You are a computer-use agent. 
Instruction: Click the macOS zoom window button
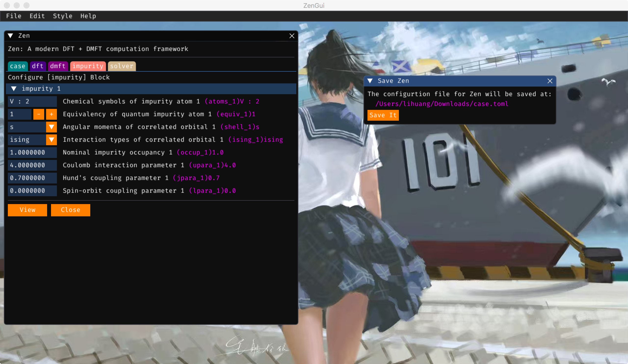[26, 5]
